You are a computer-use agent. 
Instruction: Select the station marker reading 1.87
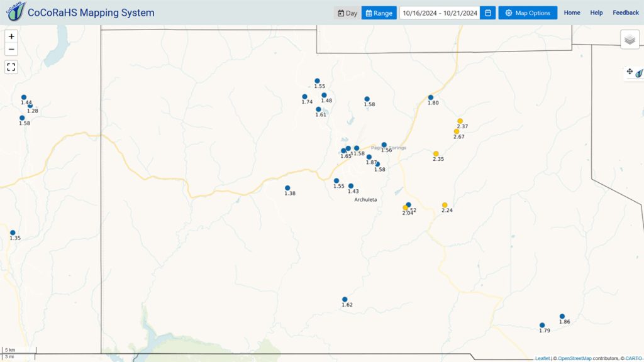(369, 157)
